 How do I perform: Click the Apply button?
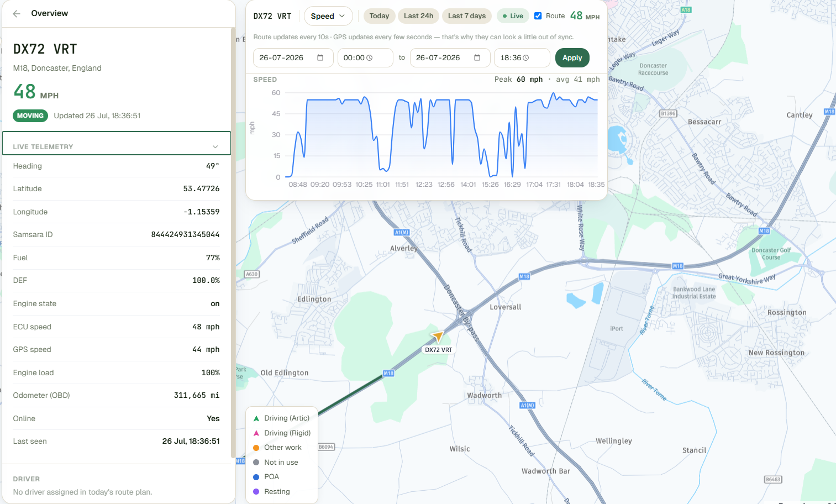pyautogui.click(x=572, y=57)
